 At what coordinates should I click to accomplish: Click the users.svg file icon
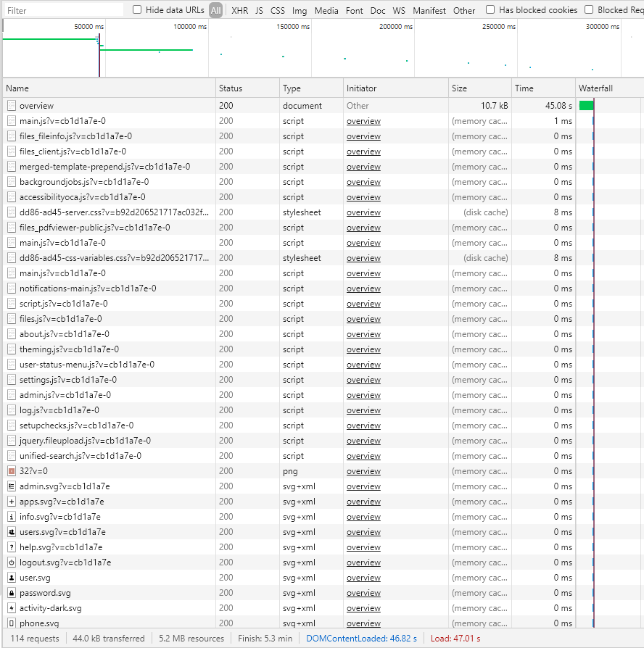(12, 532)
